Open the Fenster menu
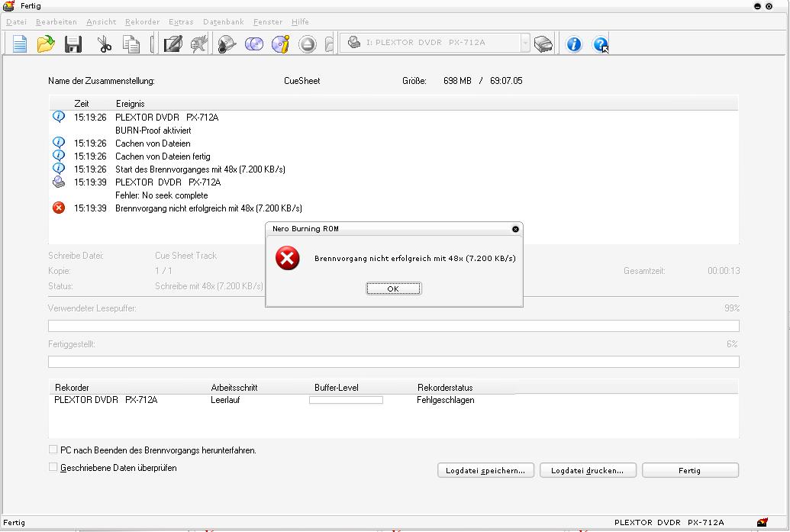 coord(268,22)
